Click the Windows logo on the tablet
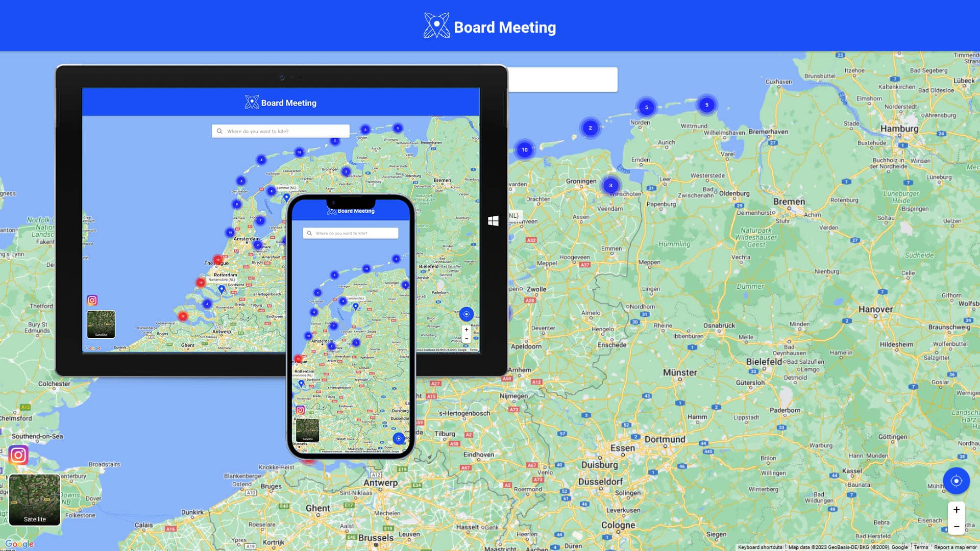 point(493,220)
